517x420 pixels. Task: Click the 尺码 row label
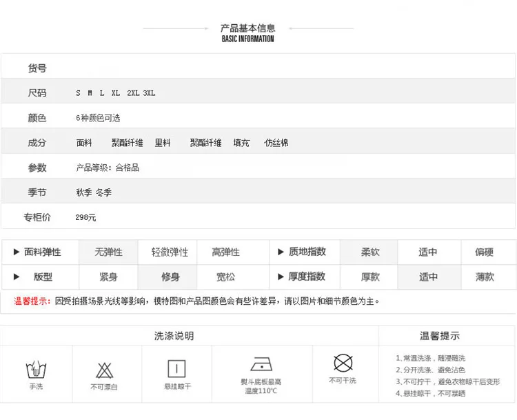tap(37, 93)
